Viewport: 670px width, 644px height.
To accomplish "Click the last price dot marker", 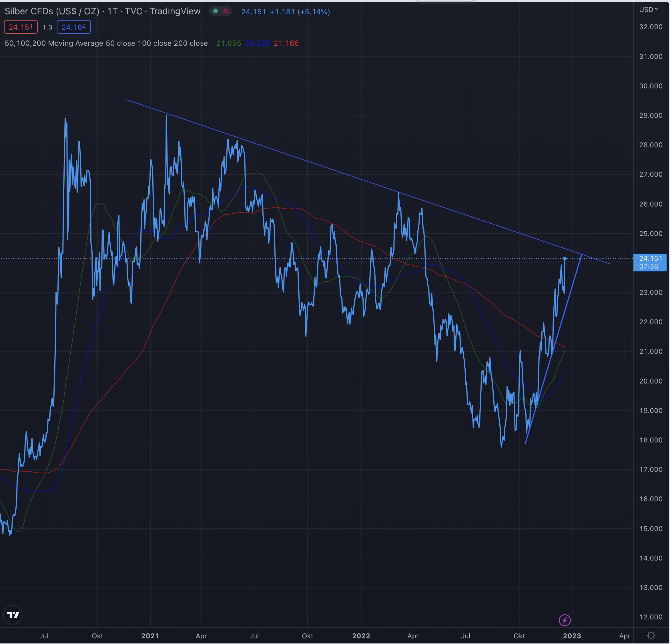I will click(x=565, y=258).
